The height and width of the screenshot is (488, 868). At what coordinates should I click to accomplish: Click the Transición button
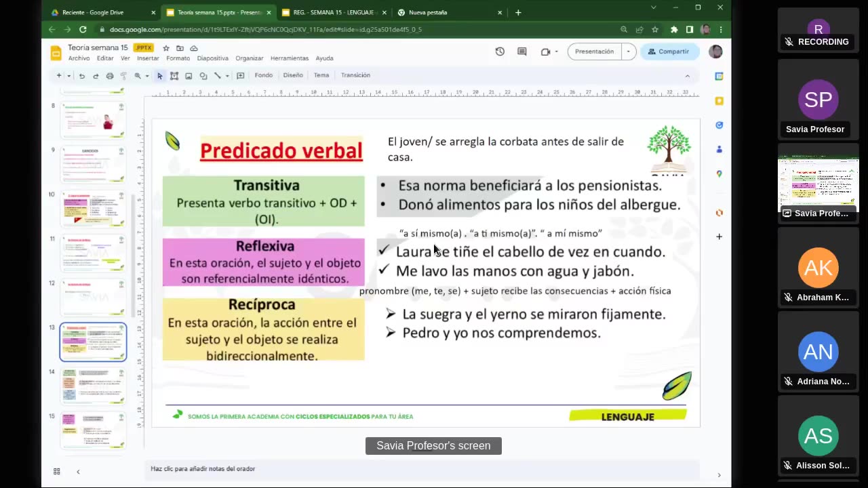coord(355,75)
